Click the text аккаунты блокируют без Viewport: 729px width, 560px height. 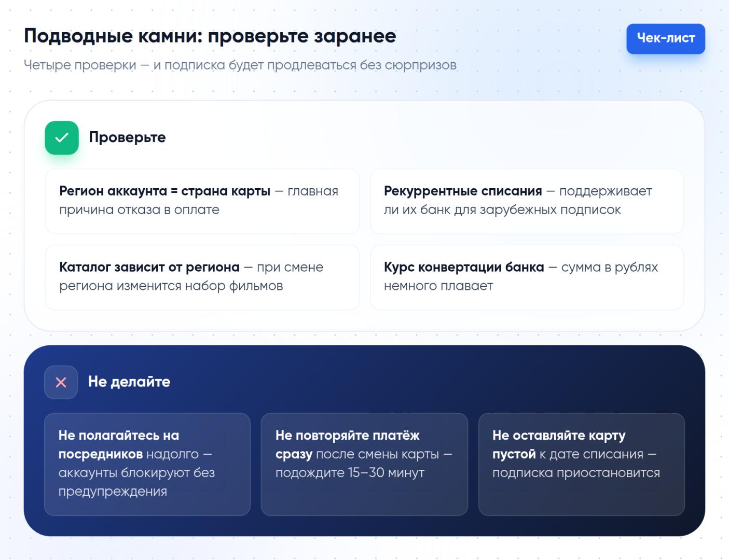coord(136,473)
